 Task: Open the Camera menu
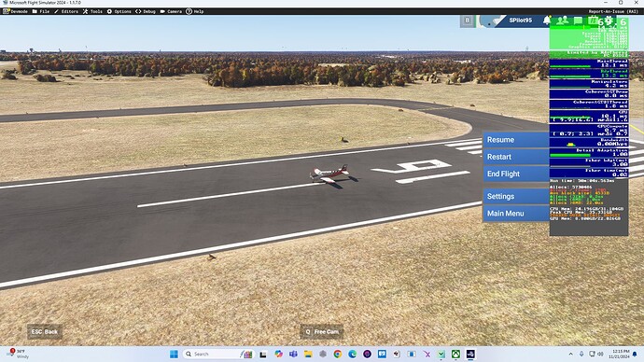[171, 11]
